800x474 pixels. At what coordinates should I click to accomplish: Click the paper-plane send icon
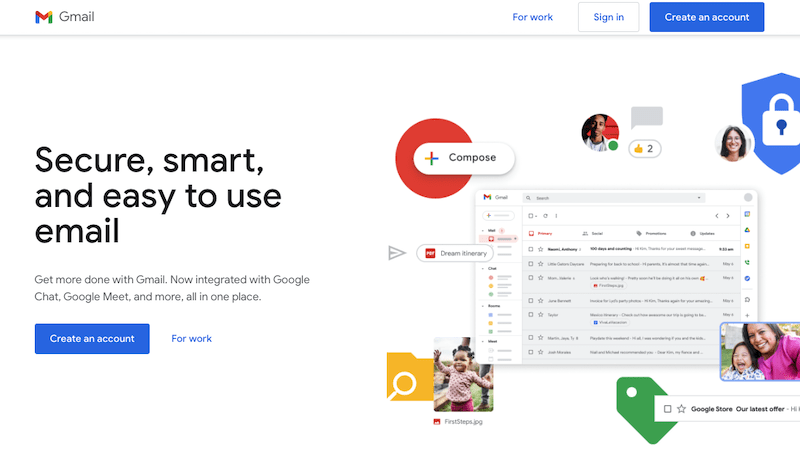point(397,253)
